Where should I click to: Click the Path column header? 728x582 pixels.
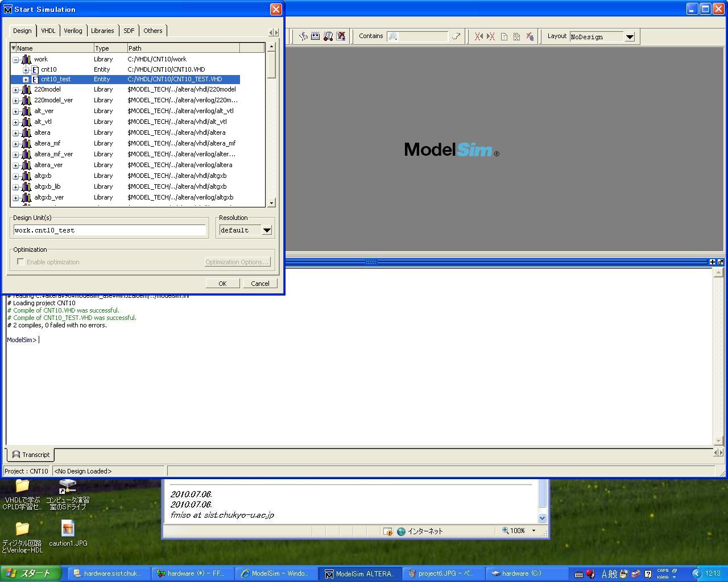point(183,48)
